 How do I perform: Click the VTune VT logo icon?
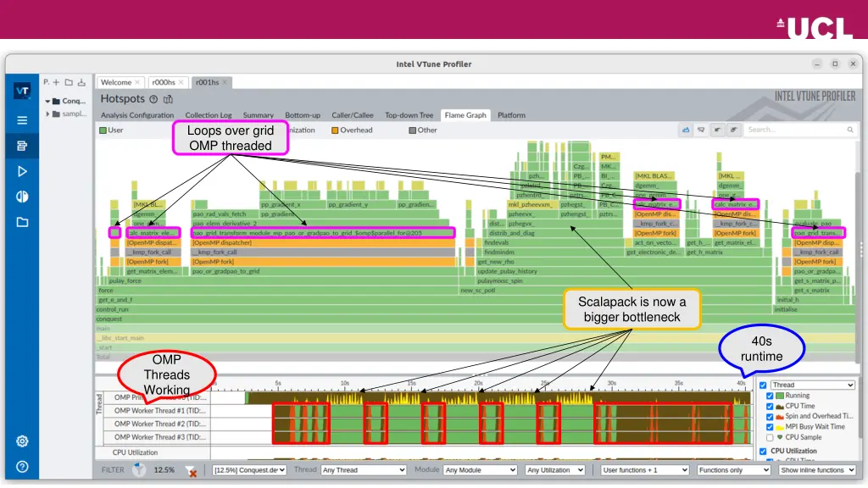pyautogui.click(x=22, y=91)
